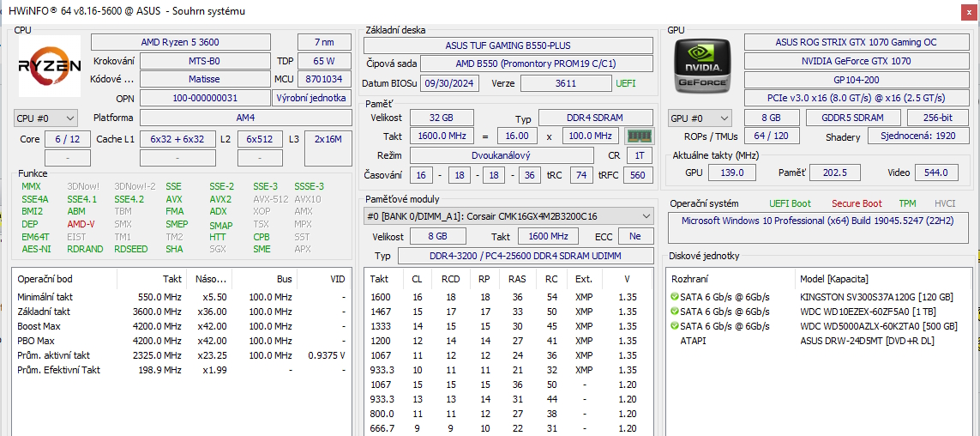Click the Operační bod column header
Image resolution: width=980 pixels, height=436 pixels.
coord(45,279)
